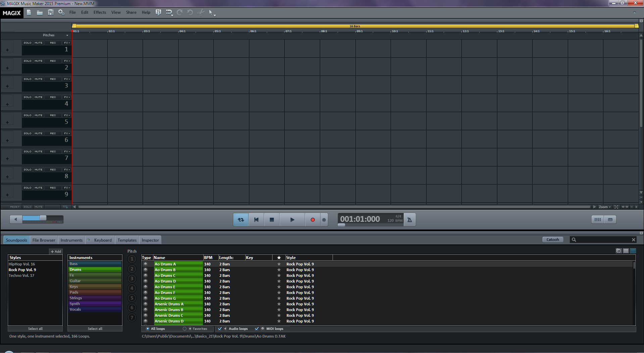Zoom in with the plus icon
Screen dimensions: 644x353
click(x=636, y=207)
